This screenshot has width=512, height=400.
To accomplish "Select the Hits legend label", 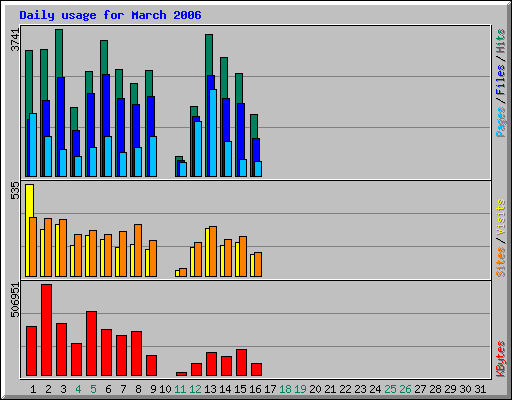I will click(500, 41).
